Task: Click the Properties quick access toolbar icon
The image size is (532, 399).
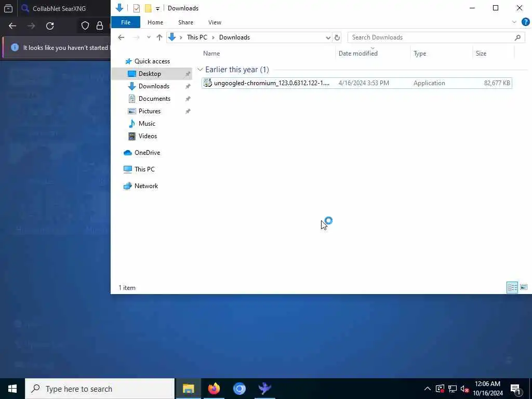Action: click(x=137, y=8)
